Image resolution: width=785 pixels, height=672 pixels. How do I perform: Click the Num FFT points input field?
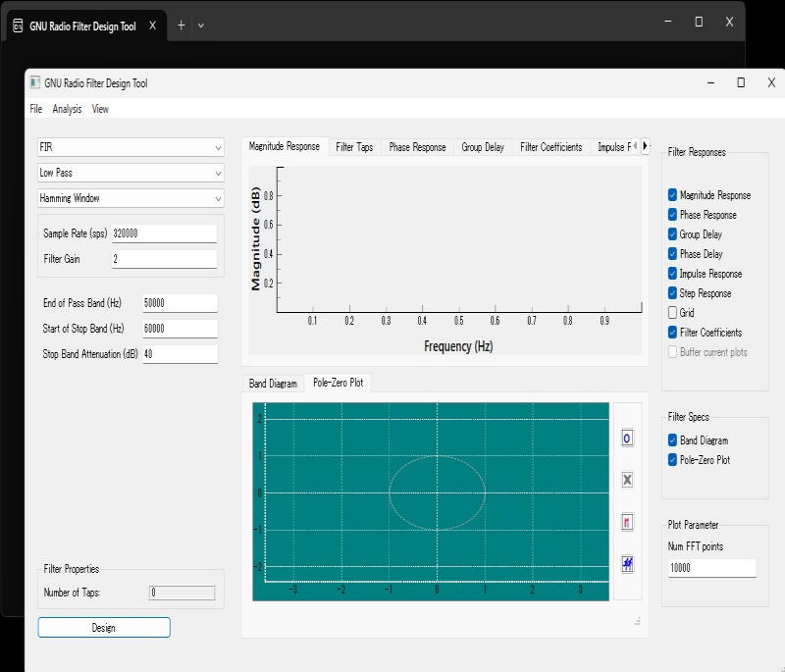711,567
